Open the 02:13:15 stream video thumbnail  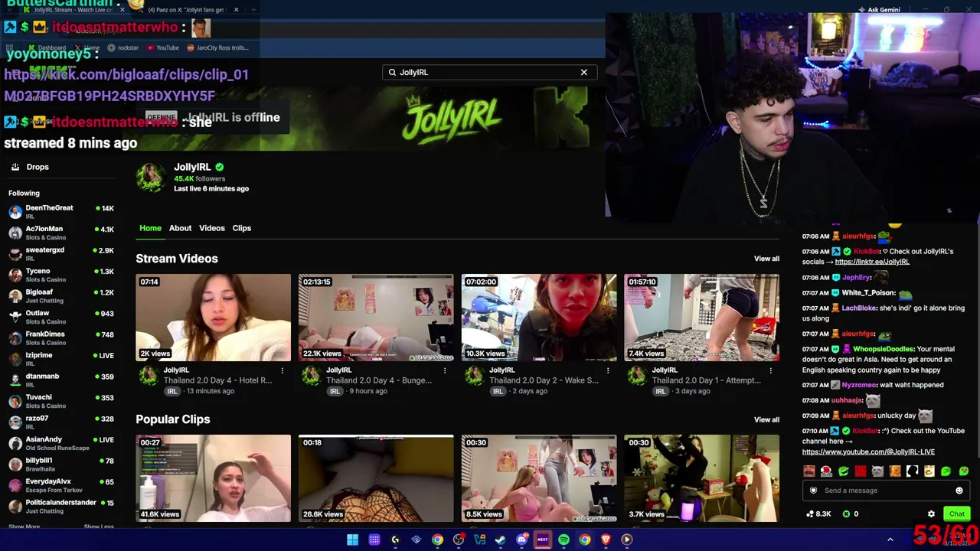click(x=376, y=318)
